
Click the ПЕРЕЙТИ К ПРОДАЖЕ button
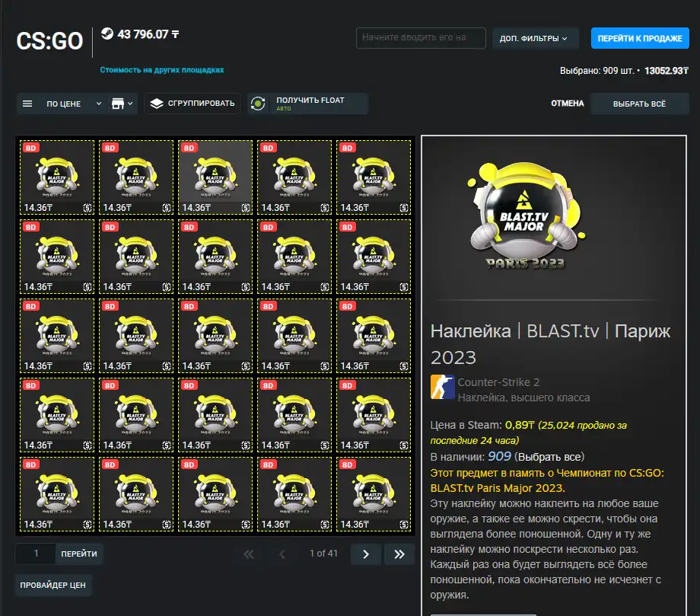click(x=640, y=38)
